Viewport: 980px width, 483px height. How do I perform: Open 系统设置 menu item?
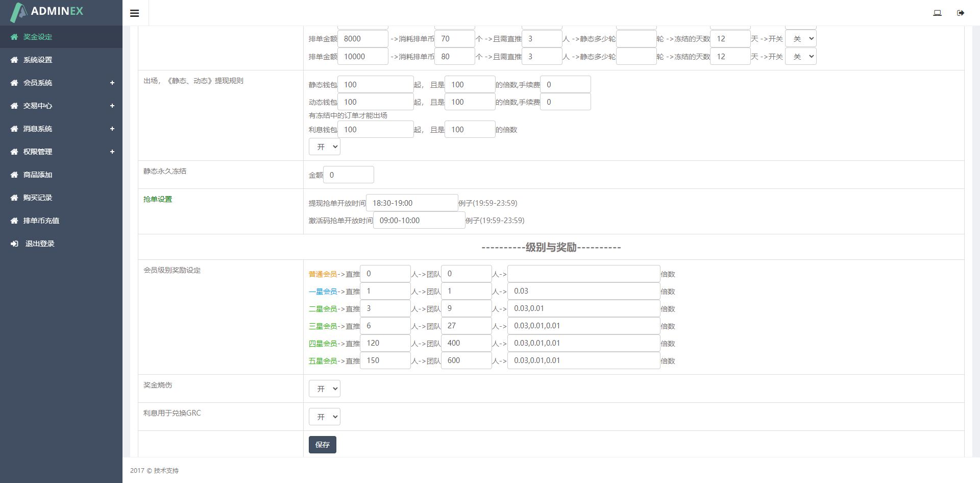point(61,60)
